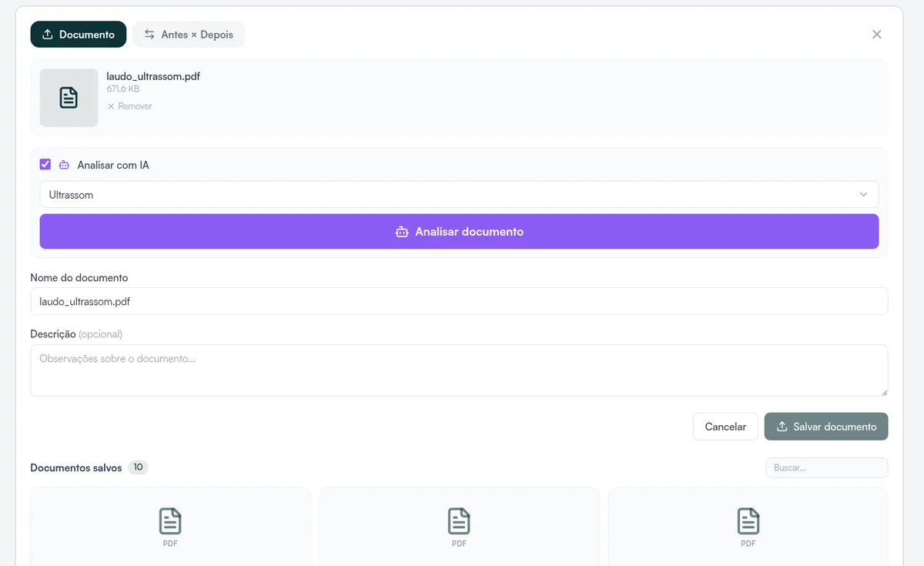Open the Ultrassom document type dropdown
924x566 pixels.
pyautogui.click(x=458, y=195)
